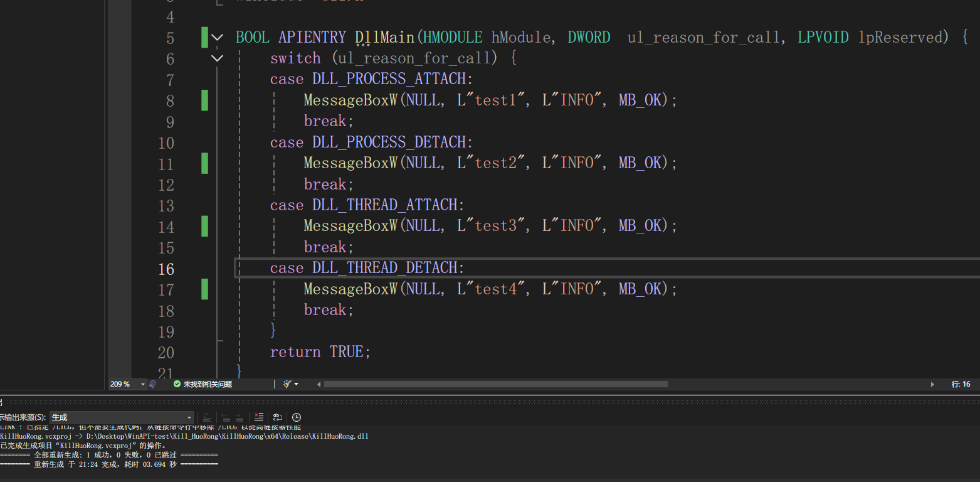Viewport: 980px width, 482px height.
Task: Toggle word wrap in the Output window
Action: coord(278,417)
